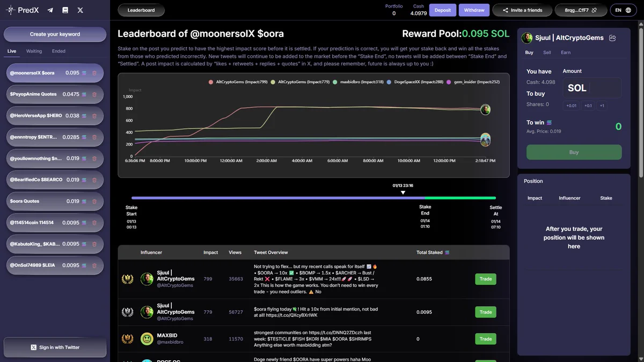
Task: Delete the @KabutoKing_ $KAB keyword
Action: [94, 243]
